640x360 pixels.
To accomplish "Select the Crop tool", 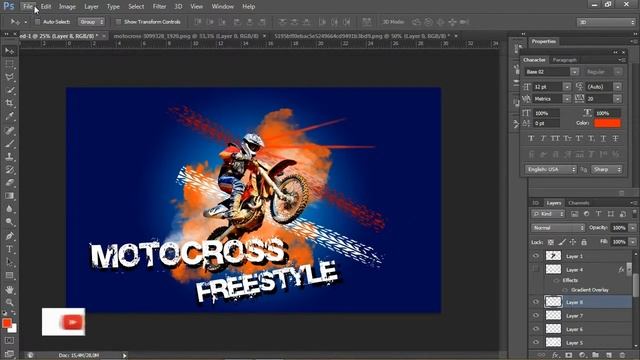I will pyautogui.click(x=10, y=103).
